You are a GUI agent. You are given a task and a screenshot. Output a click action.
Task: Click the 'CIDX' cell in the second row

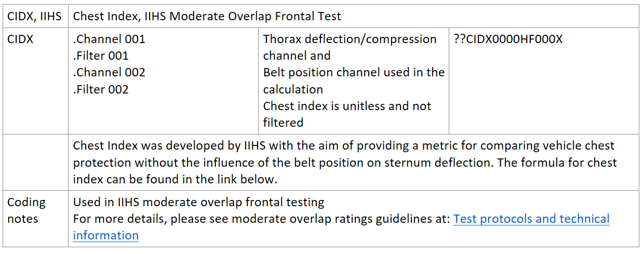point(20,39)
